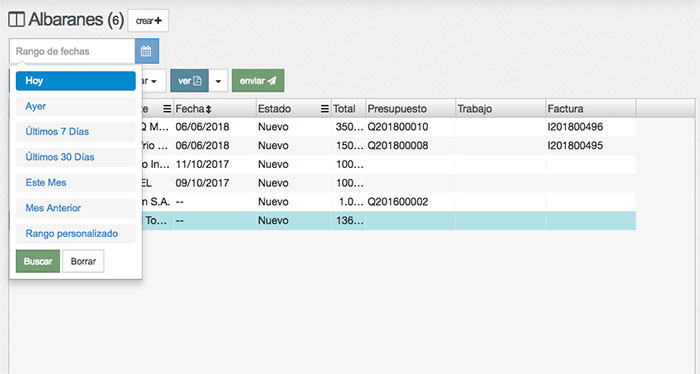Click invoice I201800496 cell
Screen dimensions: 700x374
[x=591, y=127]
